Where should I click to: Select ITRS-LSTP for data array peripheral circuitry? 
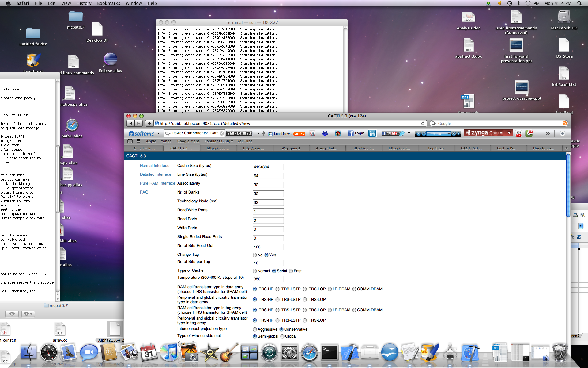(277, 299)
